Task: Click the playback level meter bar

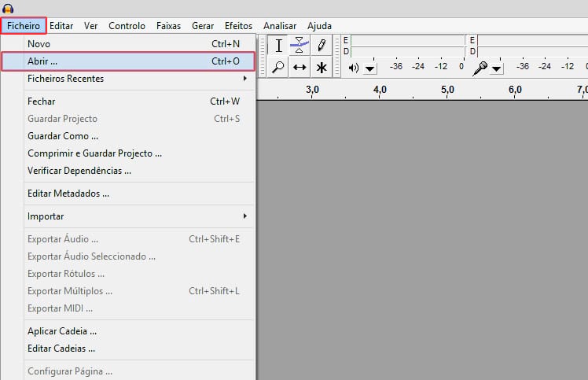Action: 408,46
